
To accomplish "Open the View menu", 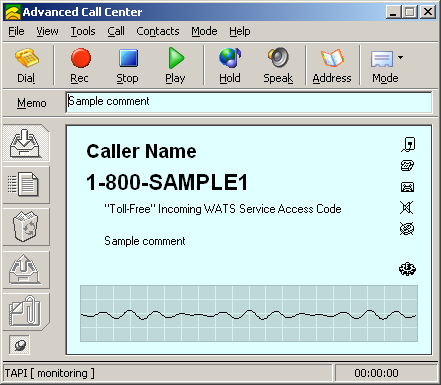I will coord(47,31).
